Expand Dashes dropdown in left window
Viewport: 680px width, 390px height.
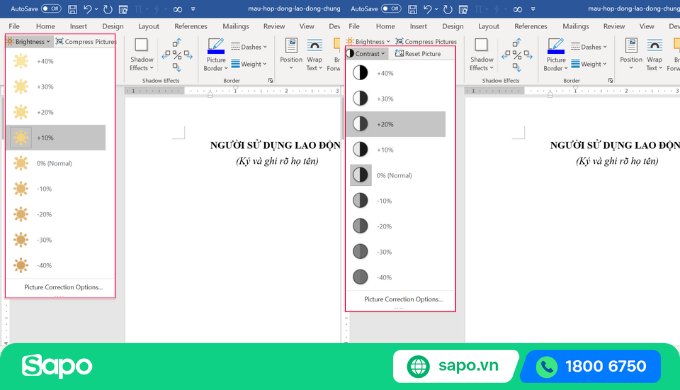tap(249, 47)
